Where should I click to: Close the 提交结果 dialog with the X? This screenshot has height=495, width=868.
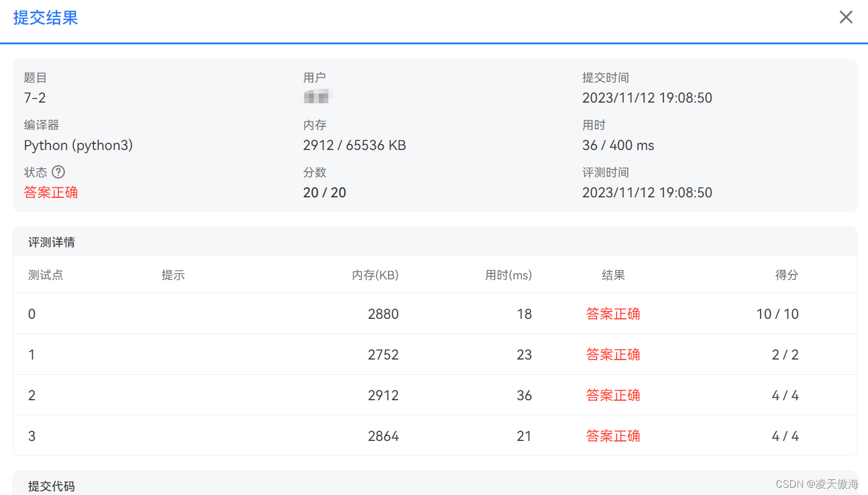pyautogui.click(x=846, y=17)
